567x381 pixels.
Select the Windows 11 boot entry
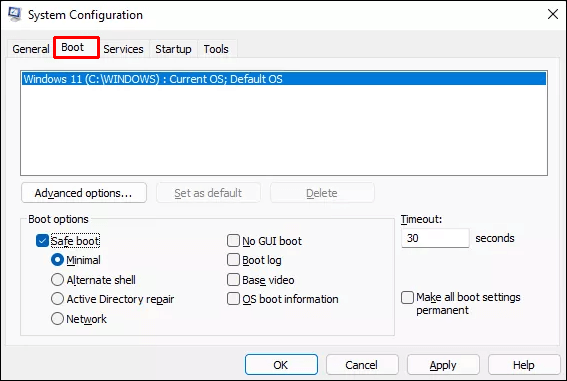284,79
